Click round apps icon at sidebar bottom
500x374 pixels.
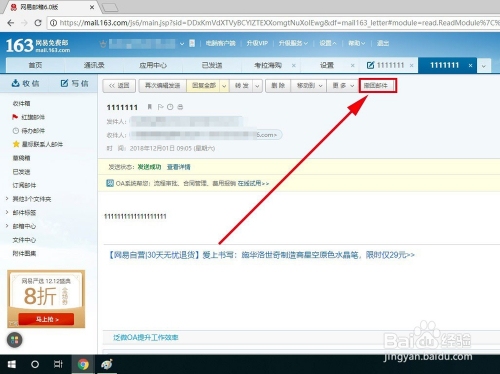click(15, 340)
